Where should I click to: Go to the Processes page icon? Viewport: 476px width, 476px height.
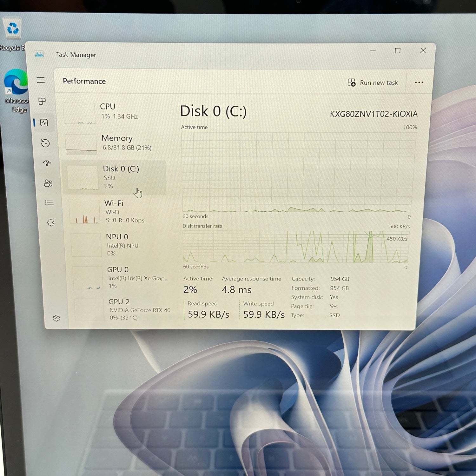42,101
